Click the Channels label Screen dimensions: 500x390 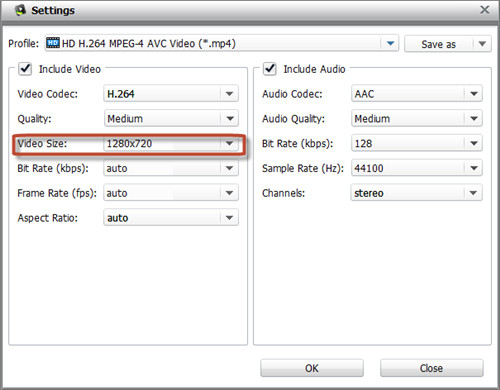[x=283, y=193]
